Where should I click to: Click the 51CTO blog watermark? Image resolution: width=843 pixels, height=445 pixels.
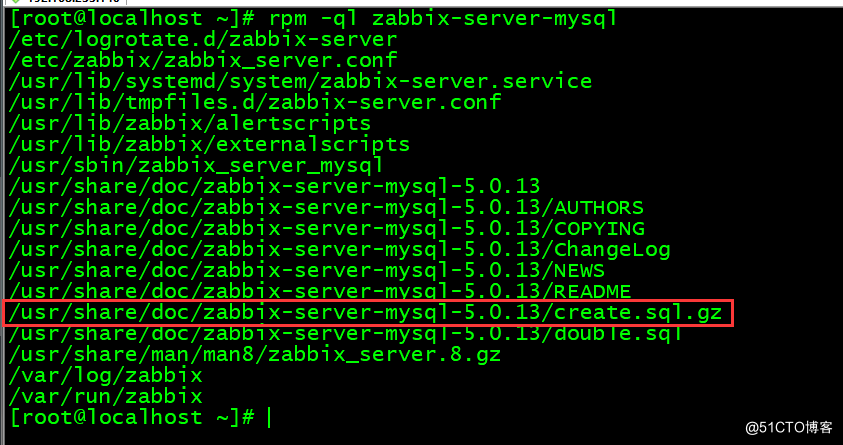(790, 427)
